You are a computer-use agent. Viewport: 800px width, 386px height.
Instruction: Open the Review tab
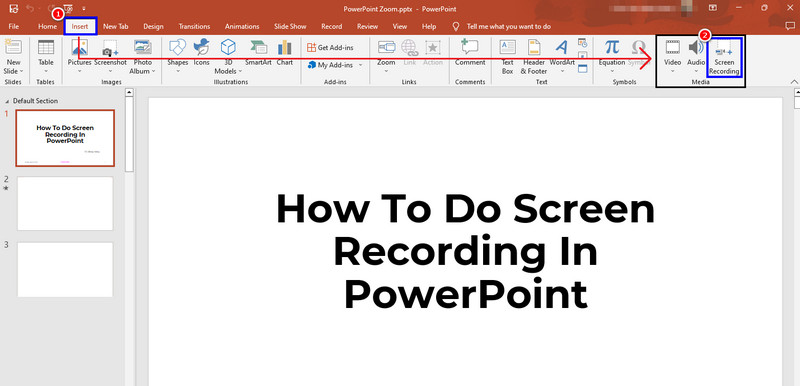point(367,27)
